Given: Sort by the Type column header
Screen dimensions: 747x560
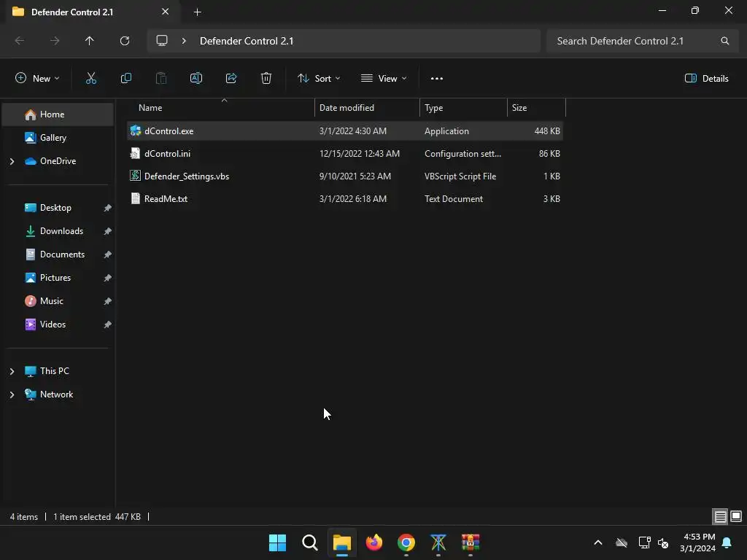Looking at the screenshot, I should [x=463, y=108].
